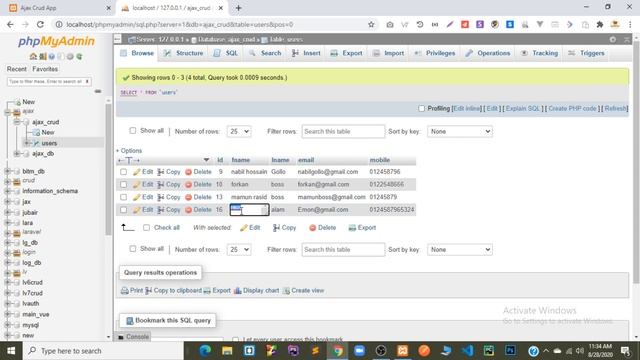The height and width of the screenshot is (360, 640).
Task: Tick the upper Show all checkbox
Action: coord(133,131)
